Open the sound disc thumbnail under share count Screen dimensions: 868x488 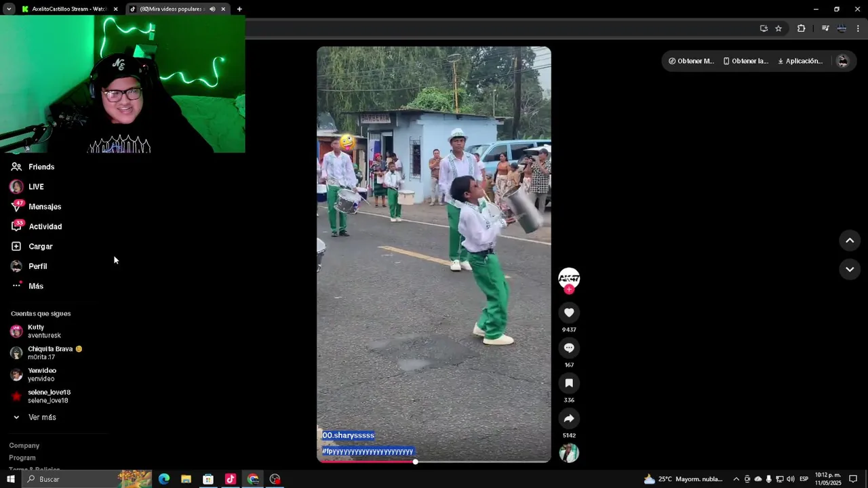tap(569, 453)
